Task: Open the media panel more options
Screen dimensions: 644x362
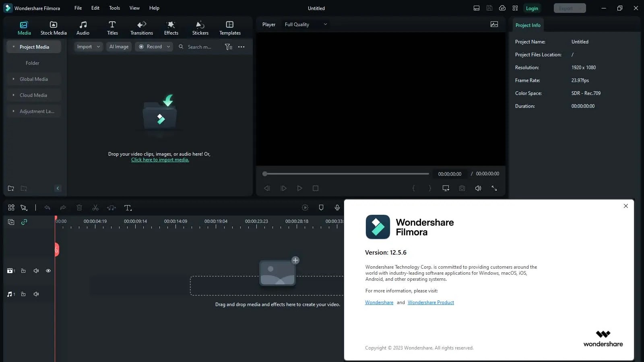Action: coord(241,47)
